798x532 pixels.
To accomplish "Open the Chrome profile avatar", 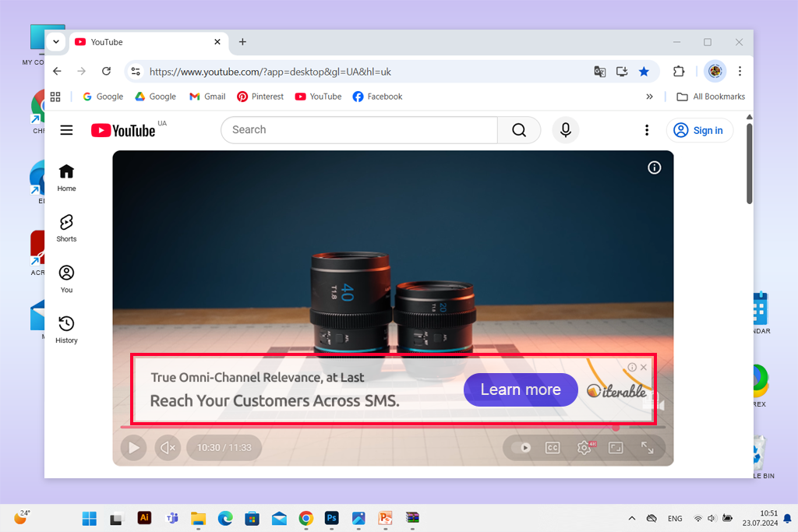I will [715, 71].
